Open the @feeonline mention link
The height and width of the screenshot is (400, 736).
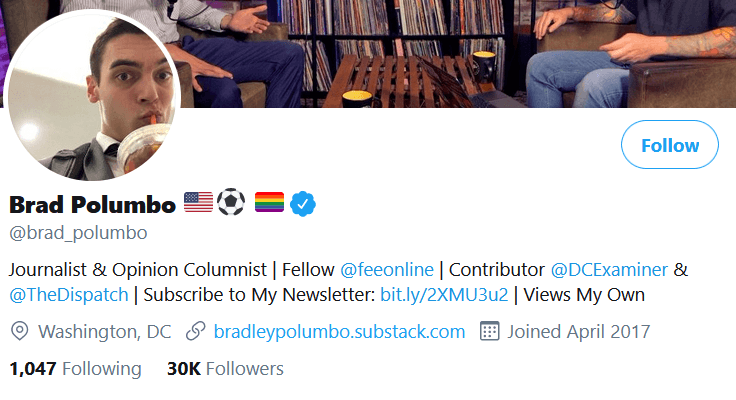pyautogui.click(x=389, y=270)
